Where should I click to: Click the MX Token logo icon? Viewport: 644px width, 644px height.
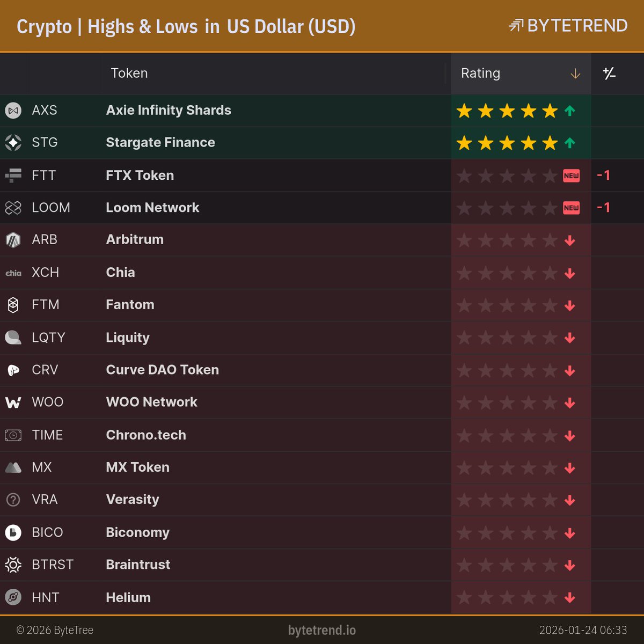pyautogui.click(x=13, y=467)
